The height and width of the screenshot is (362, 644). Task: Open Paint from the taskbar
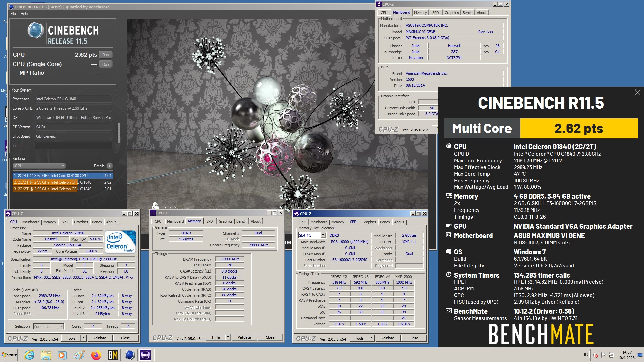[79, 355]
